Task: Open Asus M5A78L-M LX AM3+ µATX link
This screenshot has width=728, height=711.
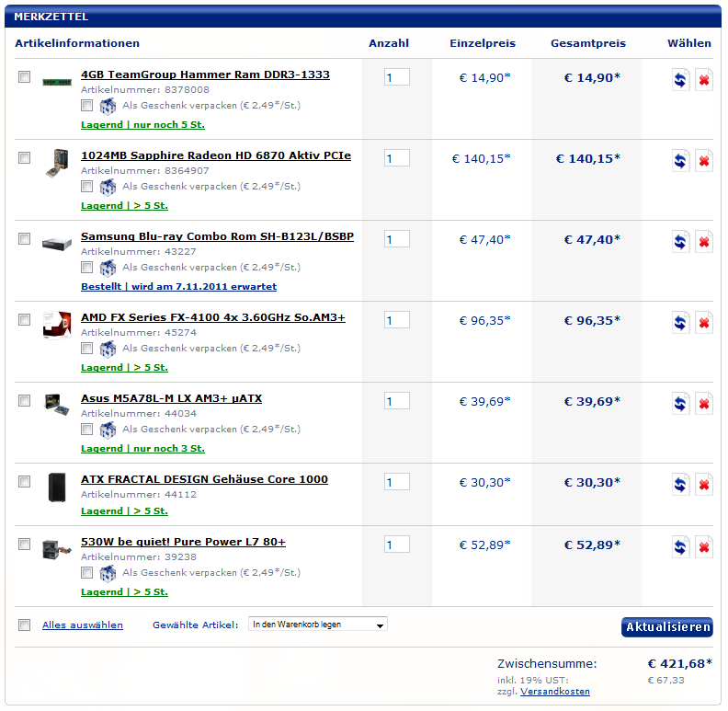Action: (x=171, y=398)
